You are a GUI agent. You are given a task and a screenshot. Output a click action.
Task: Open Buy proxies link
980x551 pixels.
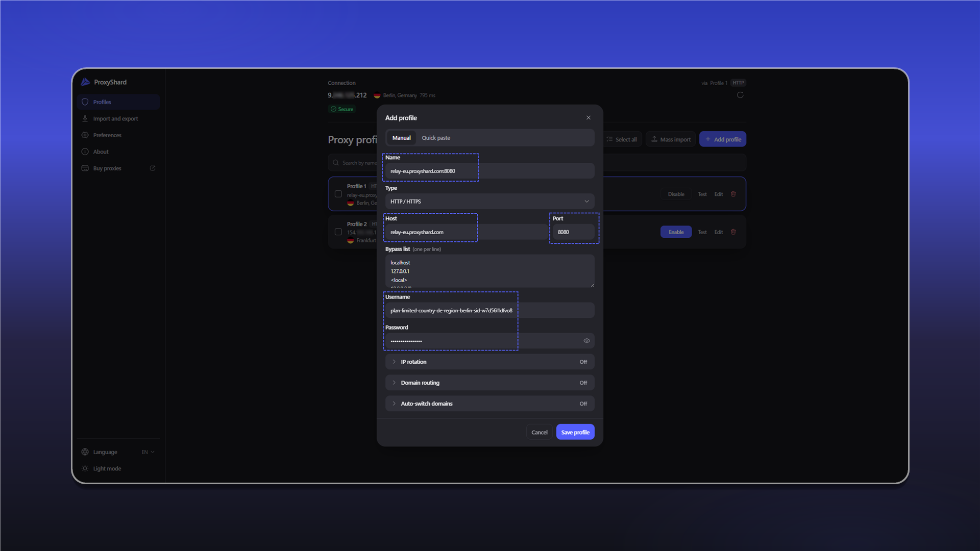118,168
